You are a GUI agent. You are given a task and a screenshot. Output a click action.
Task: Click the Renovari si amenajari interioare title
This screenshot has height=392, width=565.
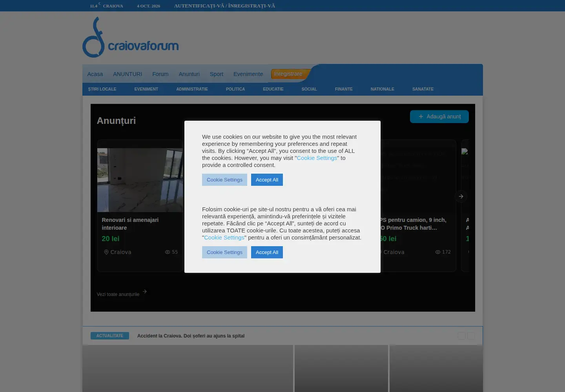pyautogui.click(x=130, y=224)
